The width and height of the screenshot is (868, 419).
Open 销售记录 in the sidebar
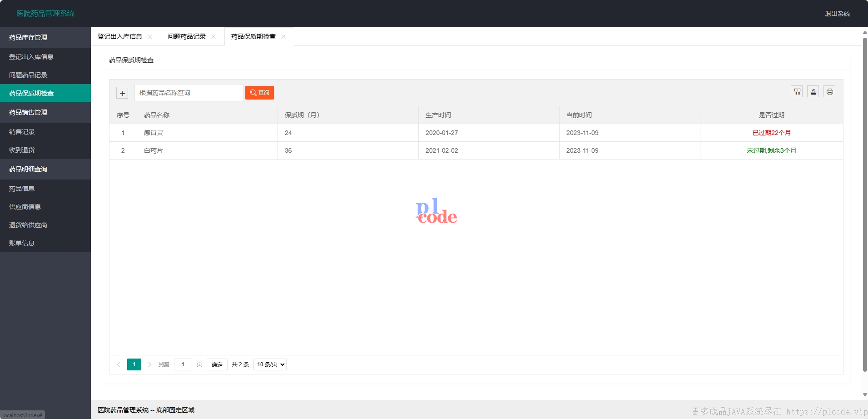[45, 132]
